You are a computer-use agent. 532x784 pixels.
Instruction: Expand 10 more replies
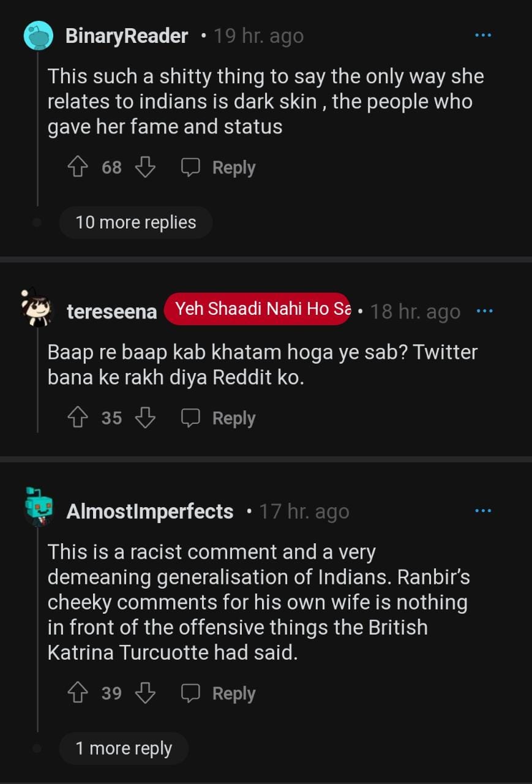(135, 222)
